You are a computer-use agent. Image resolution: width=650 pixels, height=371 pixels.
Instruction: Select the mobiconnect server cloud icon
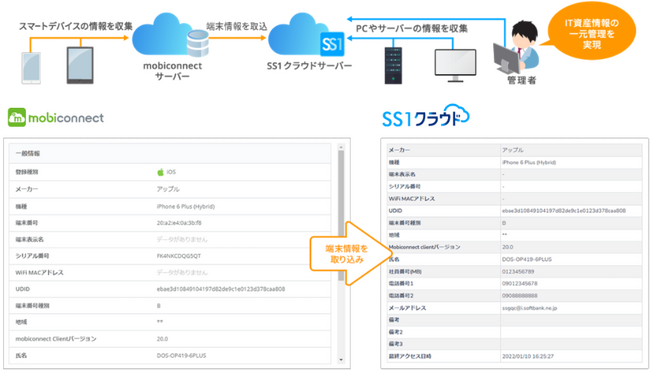(x=170, y=35)
